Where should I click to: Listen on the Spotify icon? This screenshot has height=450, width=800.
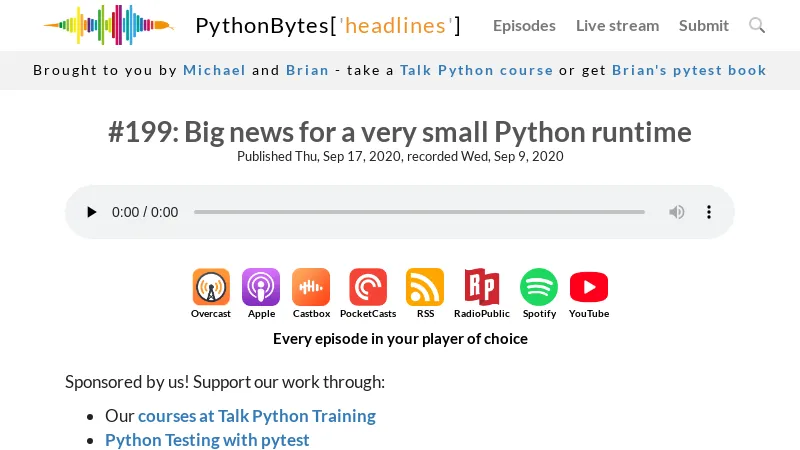point(539,288)
